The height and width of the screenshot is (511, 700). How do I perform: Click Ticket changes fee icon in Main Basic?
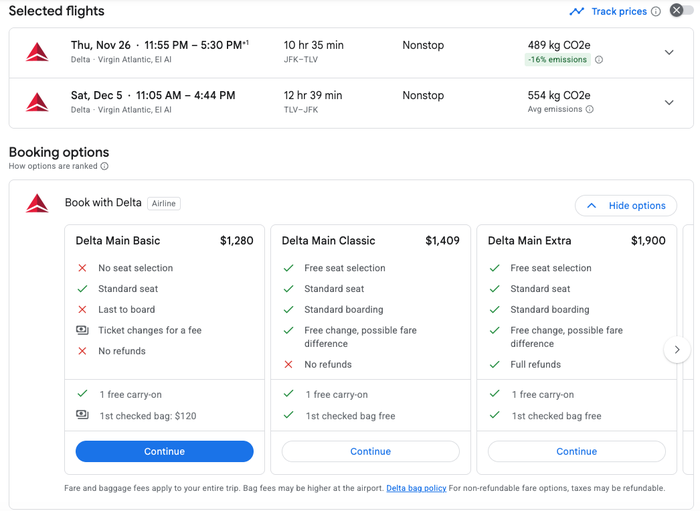[x=82, y=330]
